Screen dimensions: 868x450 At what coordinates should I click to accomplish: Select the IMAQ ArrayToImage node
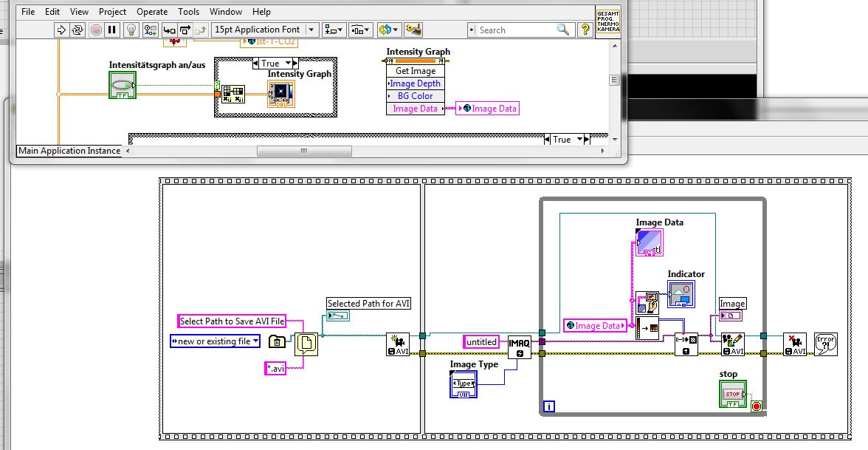pyautogui.click(x=686, y=344)
